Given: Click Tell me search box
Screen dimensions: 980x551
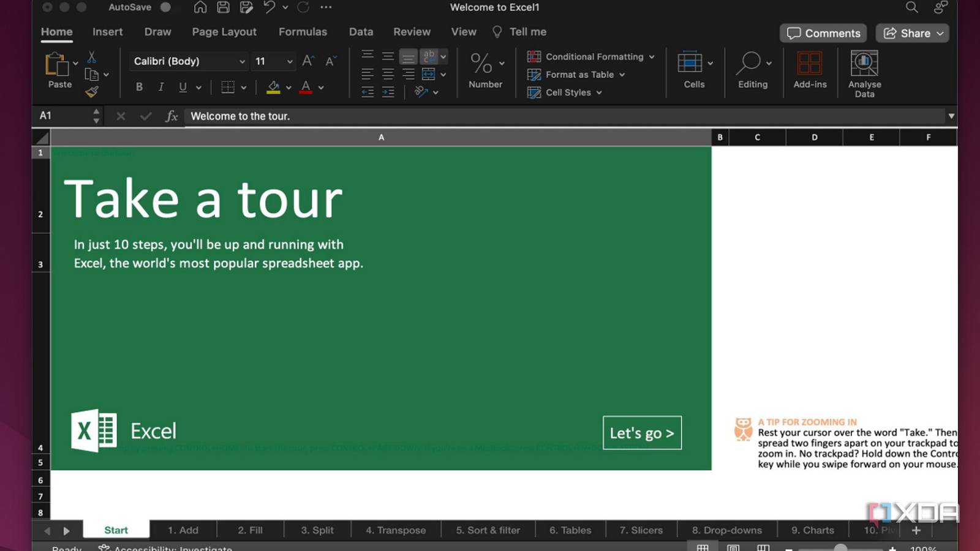Looking at the screenshot, I should click(520, 32).
